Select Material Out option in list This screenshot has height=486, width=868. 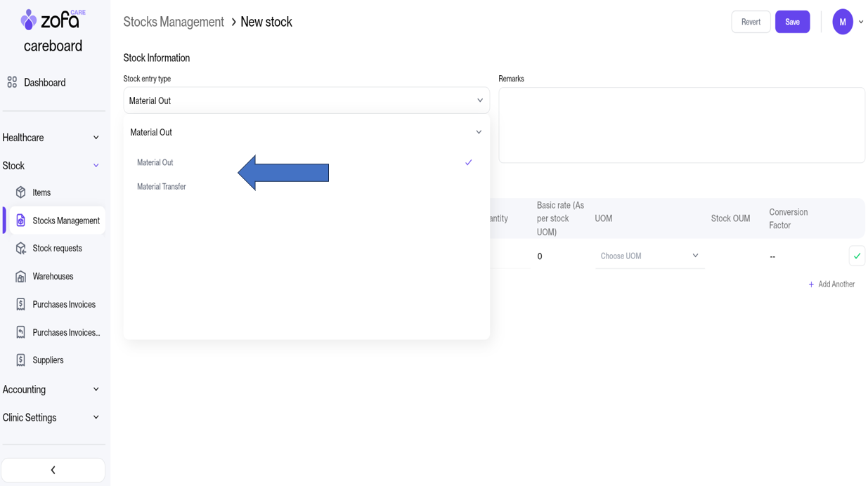pos(155,163)
